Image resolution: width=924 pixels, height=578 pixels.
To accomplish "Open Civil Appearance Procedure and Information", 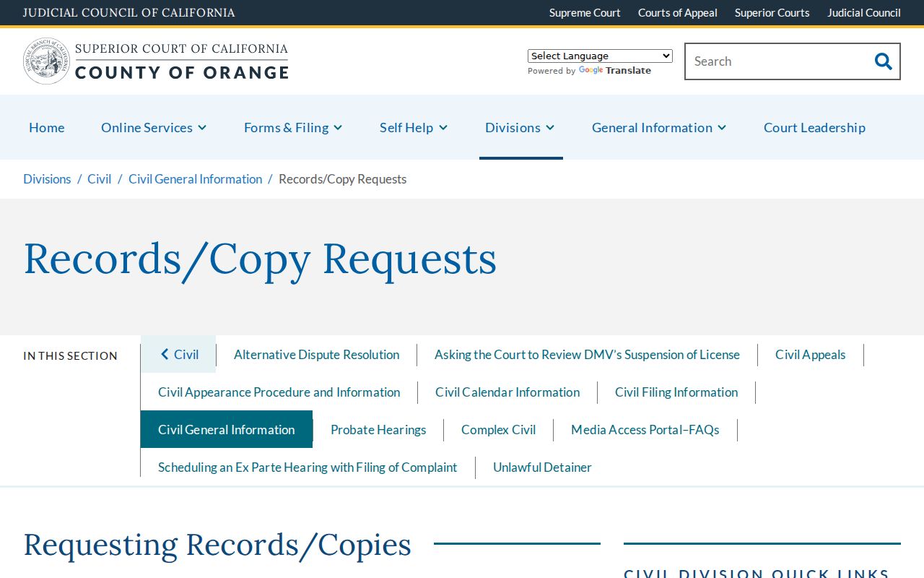I will 279,392.
